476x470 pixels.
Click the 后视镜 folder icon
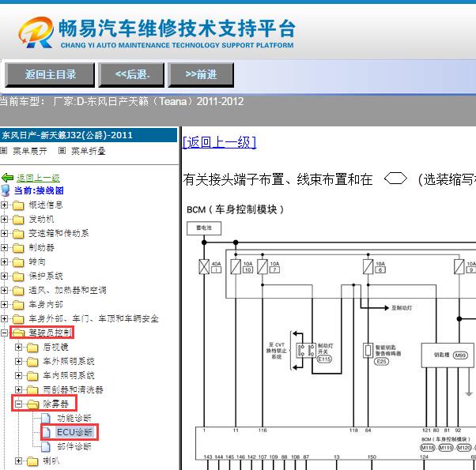32,348
